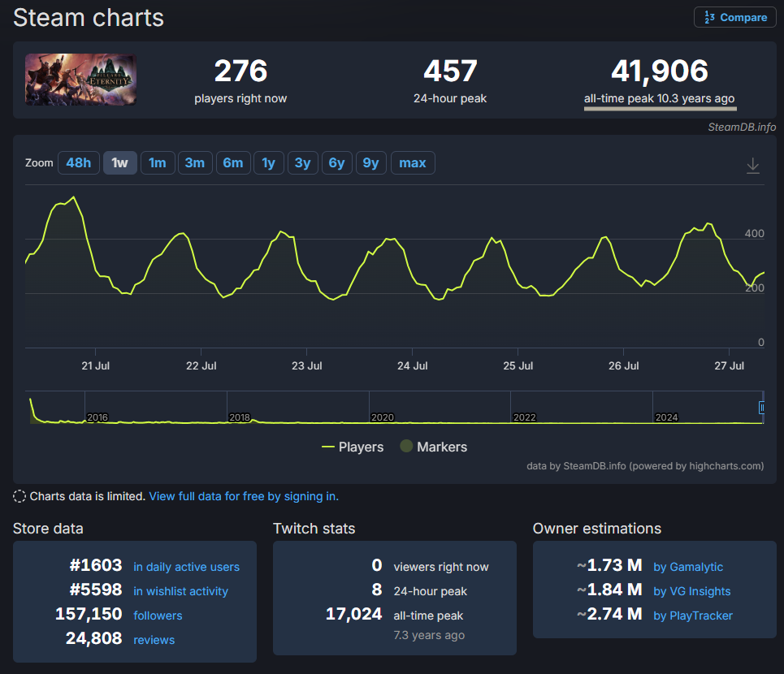
Task: Open the by PlayTracker link
Action: coord(693,616)
